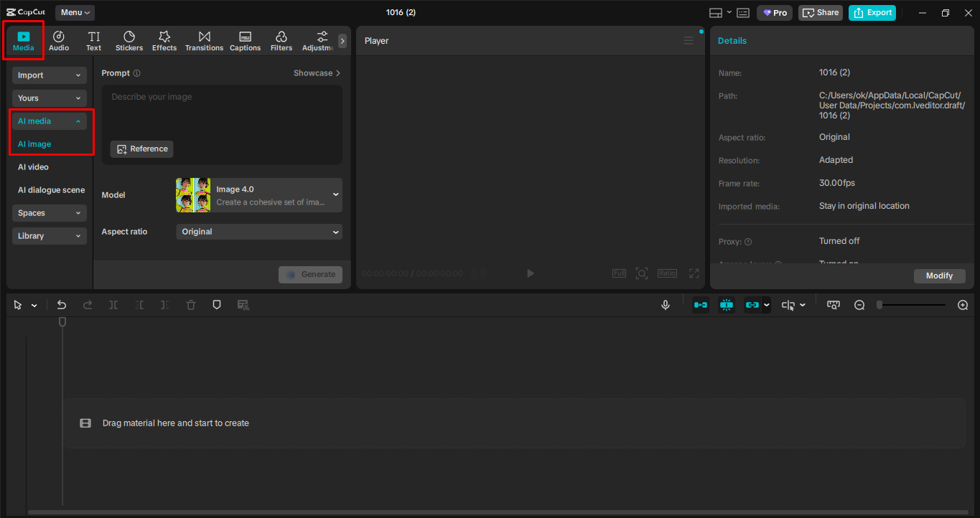
Task: Open the Menu dropdown in the title bar
Action: (x=74, y=12)
